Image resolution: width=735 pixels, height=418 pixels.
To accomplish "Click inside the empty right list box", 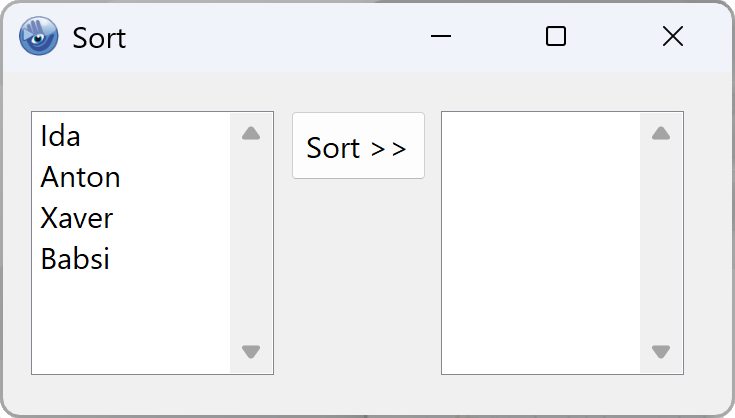I will coord(540,242).
